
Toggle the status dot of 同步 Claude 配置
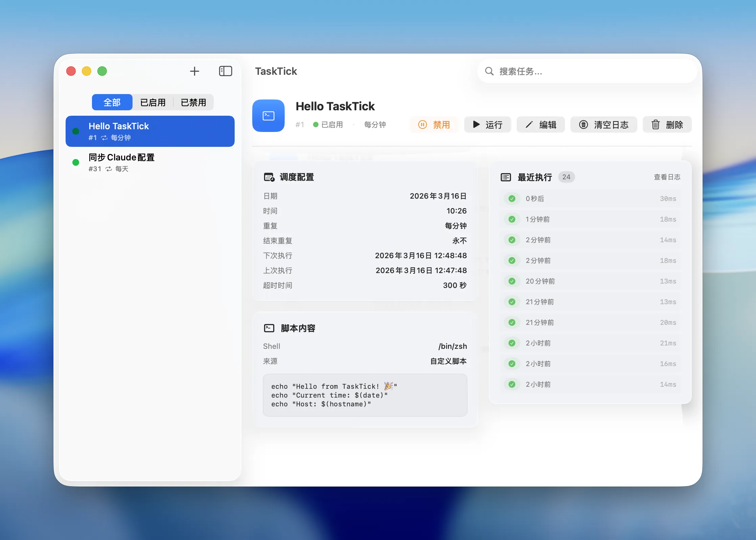point(76,162)
